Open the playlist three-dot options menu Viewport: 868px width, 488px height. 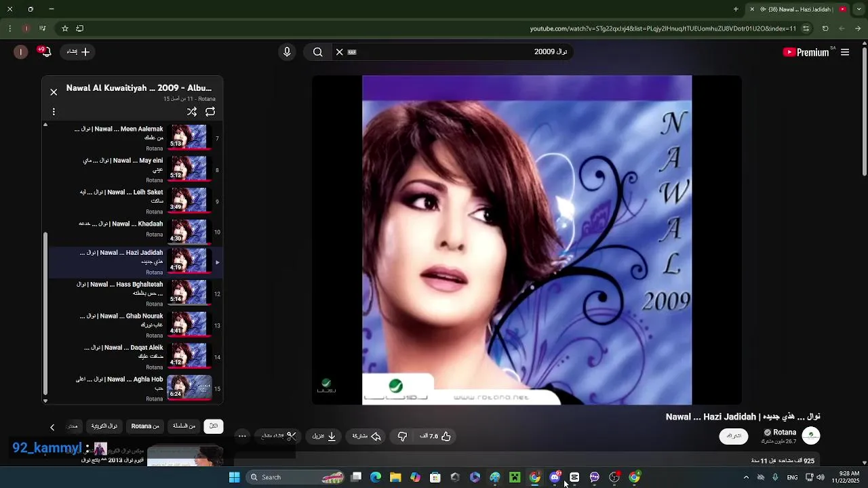54,112
